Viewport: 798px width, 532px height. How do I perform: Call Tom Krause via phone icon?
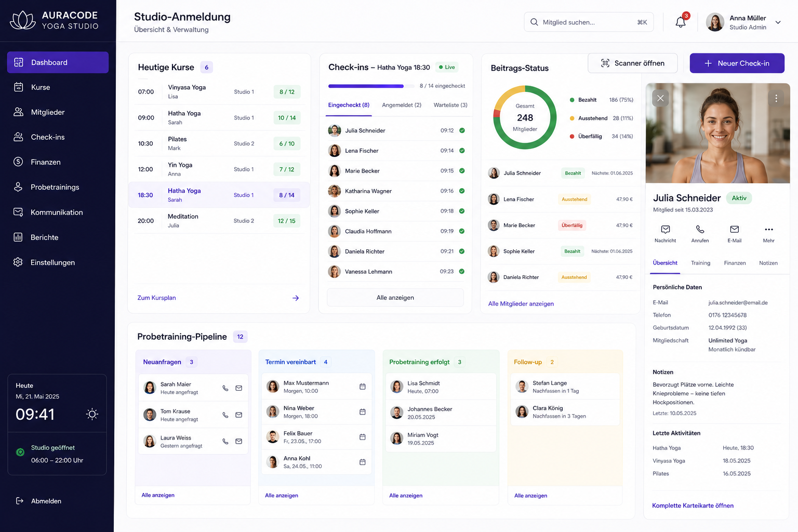click(225, 415)
